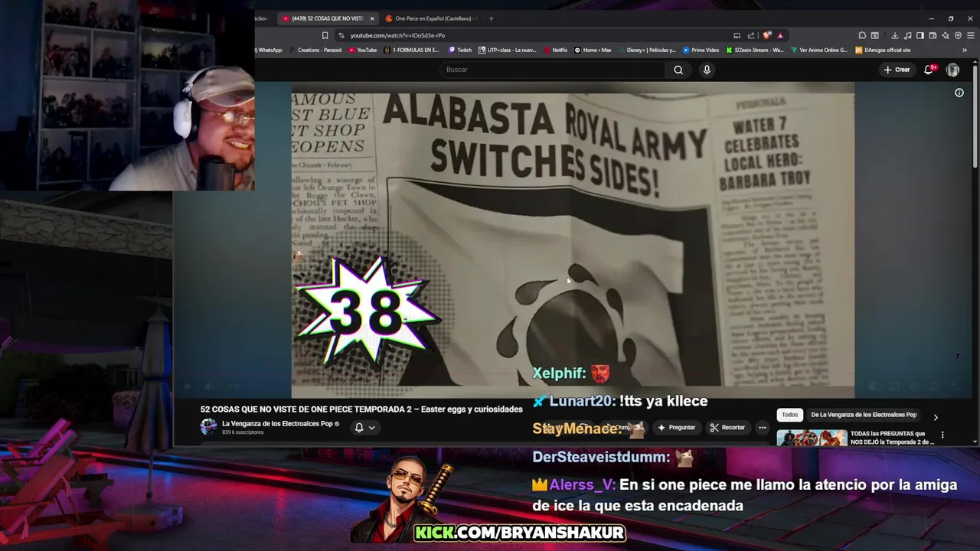The height and width of the screenshot is (551, 980).
Task: Open the TODAS las PREGUNTAS video thumbnail
Action: pos(812,438)
